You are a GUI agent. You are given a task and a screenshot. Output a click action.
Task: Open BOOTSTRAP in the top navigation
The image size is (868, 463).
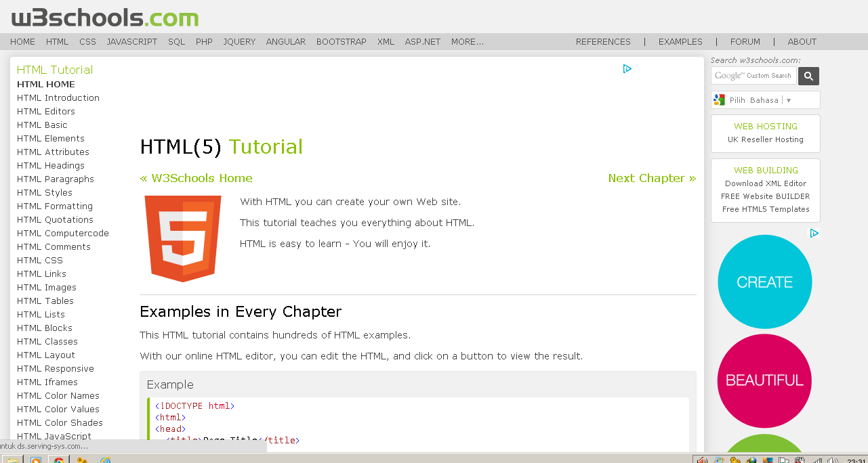[342, 42]
